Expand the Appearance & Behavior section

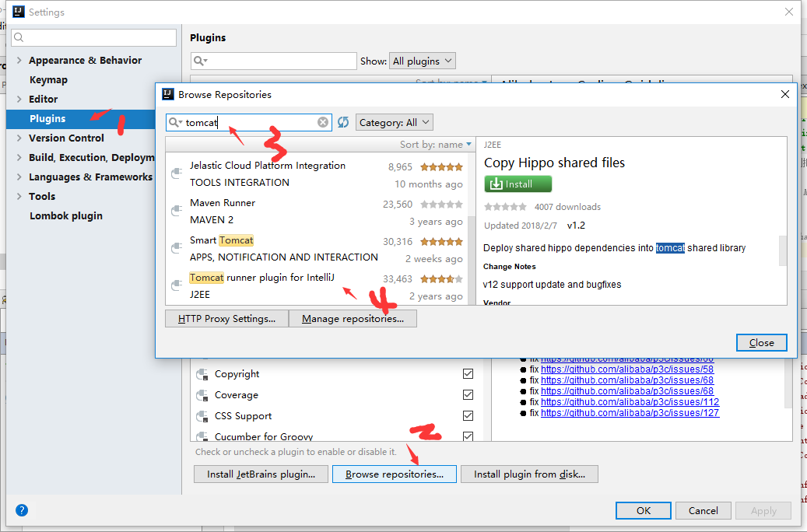point(19,61)
